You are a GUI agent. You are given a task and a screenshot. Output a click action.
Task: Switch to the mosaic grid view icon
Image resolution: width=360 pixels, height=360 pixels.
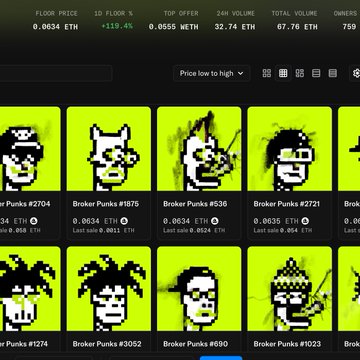300,73
